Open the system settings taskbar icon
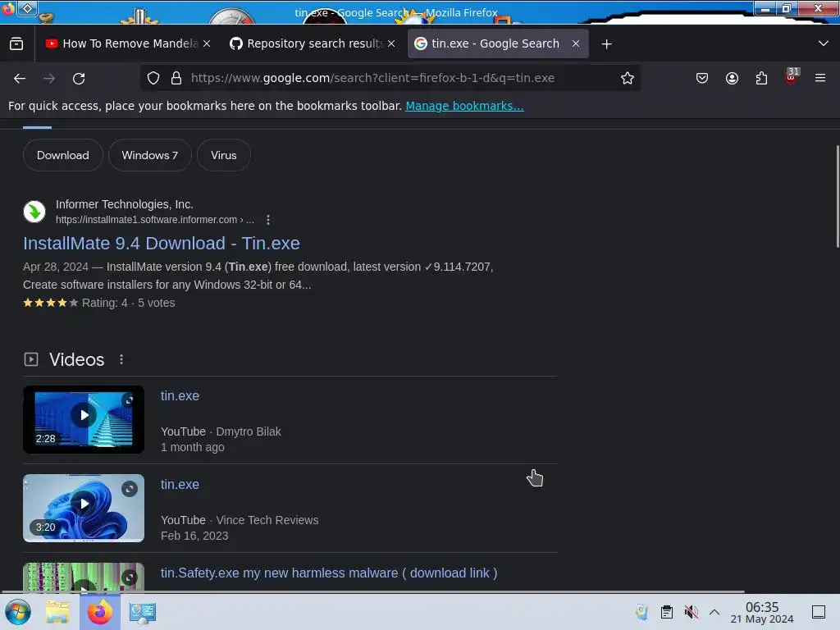Screen dimensions: 840x630 pos(143,612)
